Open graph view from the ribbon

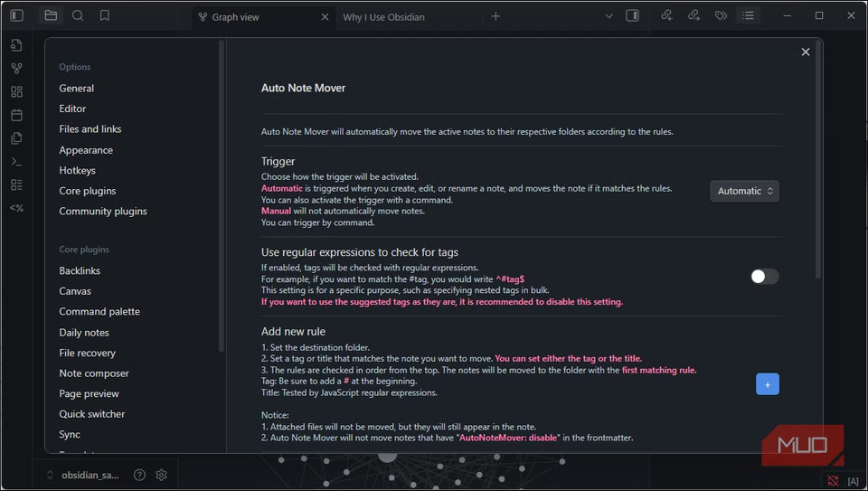point(16,68)
